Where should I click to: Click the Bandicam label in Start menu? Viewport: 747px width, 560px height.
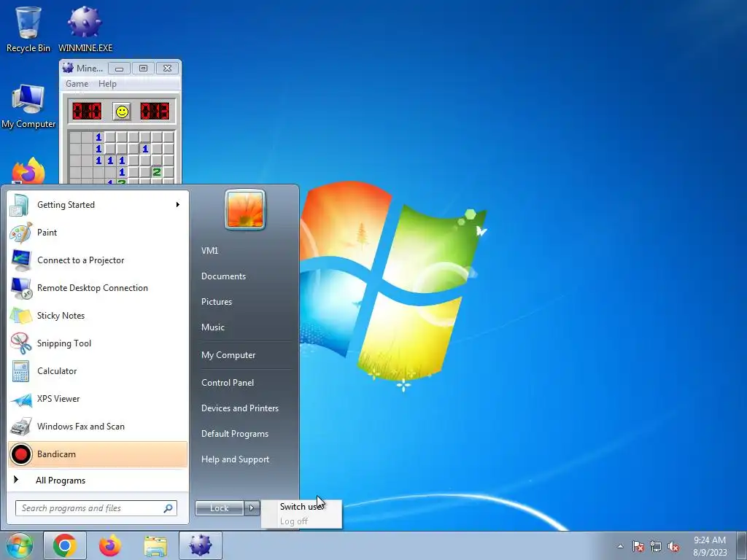[56, 454]
